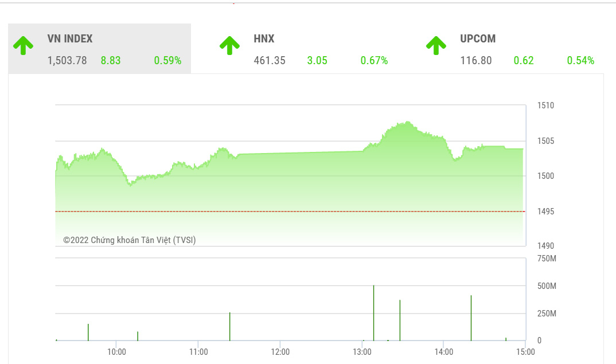Image resolution: width=616 pixels, height=364 pixels.
Task: Click the Chứng khoán Tân Việt copyright text
Action: coord(130,240)
